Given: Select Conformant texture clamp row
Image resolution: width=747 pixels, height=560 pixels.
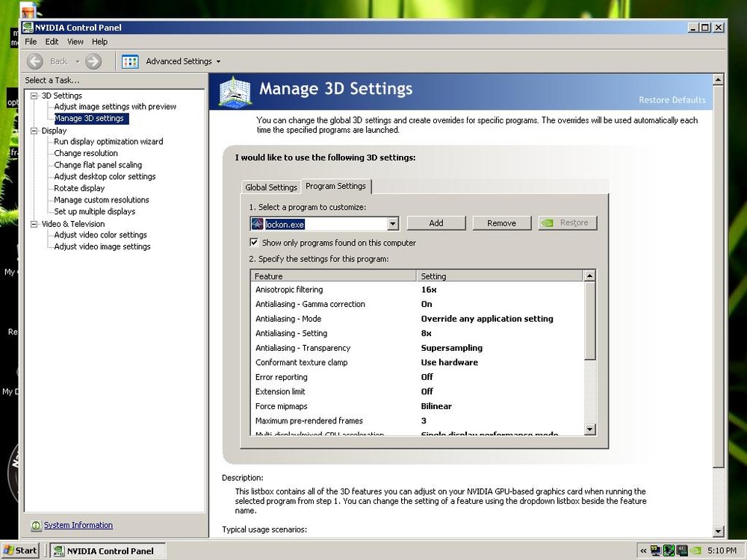Looking at the screenshot, I should pyautogui.click(x=417, y=362).
